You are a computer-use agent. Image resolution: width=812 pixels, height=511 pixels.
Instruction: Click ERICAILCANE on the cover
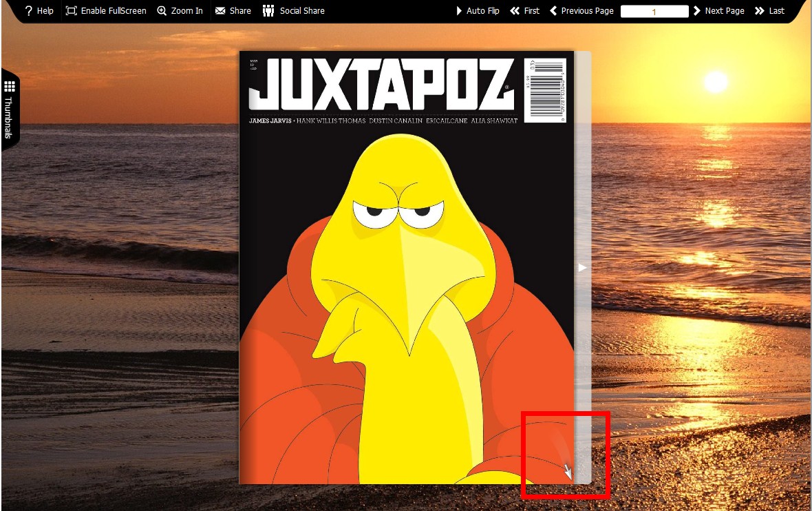447,121
